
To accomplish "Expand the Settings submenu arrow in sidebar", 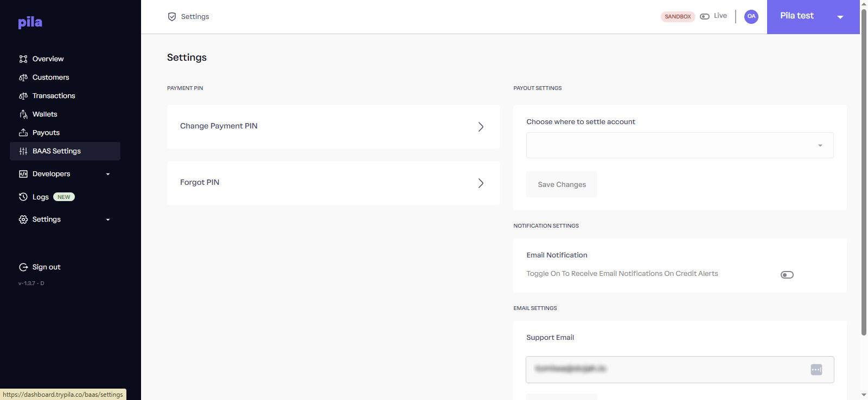I will pos(108,220).
